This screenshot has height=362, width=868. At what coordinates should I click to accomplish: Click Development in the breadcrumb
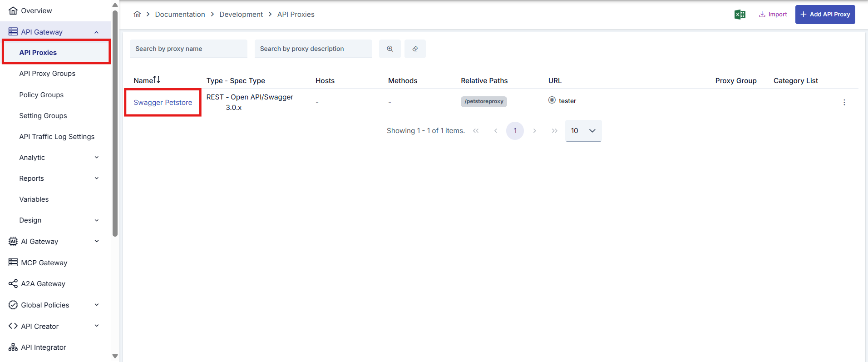[241, 15]
